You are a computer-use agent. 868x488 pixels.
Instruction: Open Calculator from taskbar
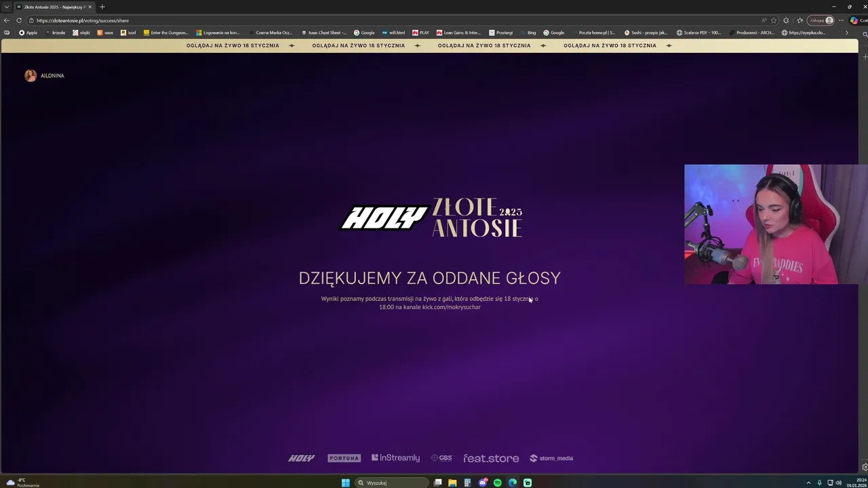(467, 483)
